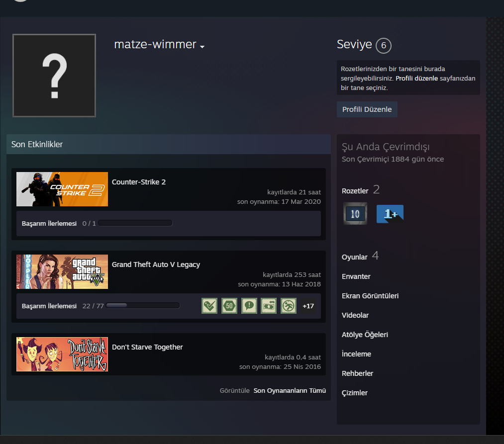
Task: Follow the Profili düzenle inline link
Action: (x=416, y=79)
